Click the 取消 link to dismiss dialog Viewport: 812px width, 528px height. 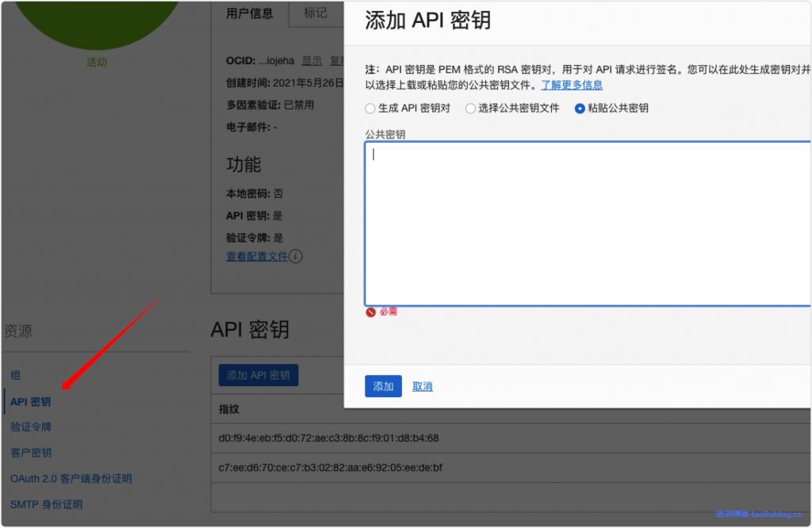coord(423,387)
